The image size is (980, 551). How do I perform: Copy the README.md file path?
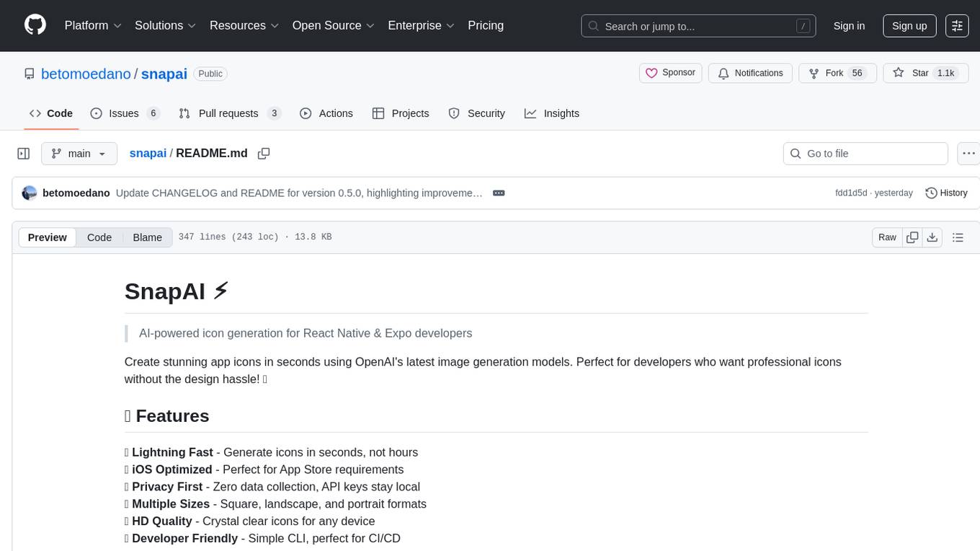264,154
